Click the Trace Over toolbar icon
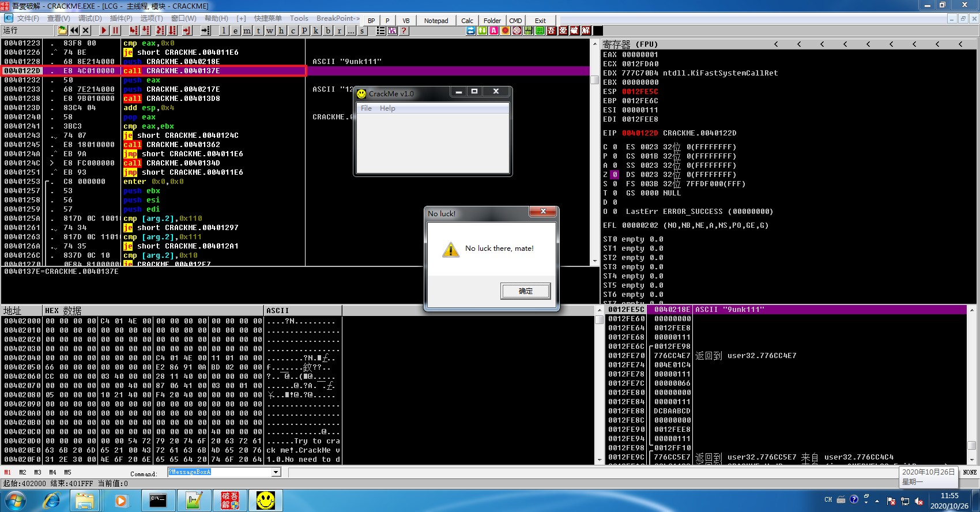 (x=172, y=31)
